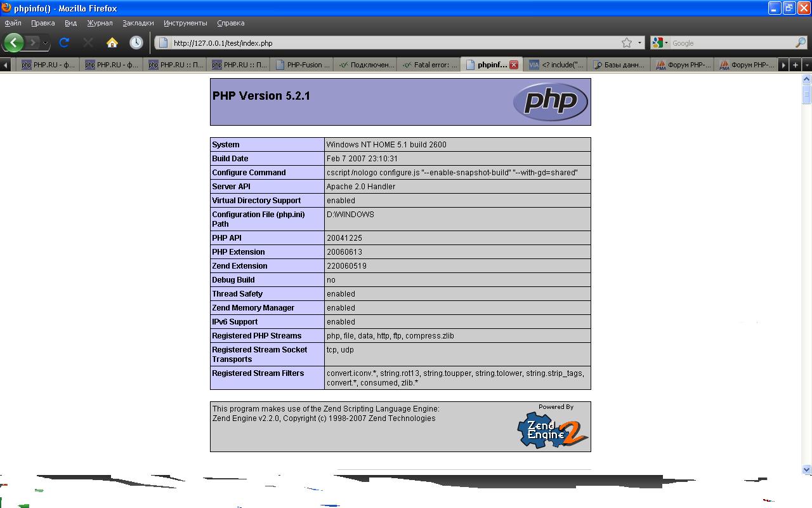This screenshot has height=508, width=812.
Task: Click the Zend Engine v2.2.0 copyright text
Action: click(324, 418)
